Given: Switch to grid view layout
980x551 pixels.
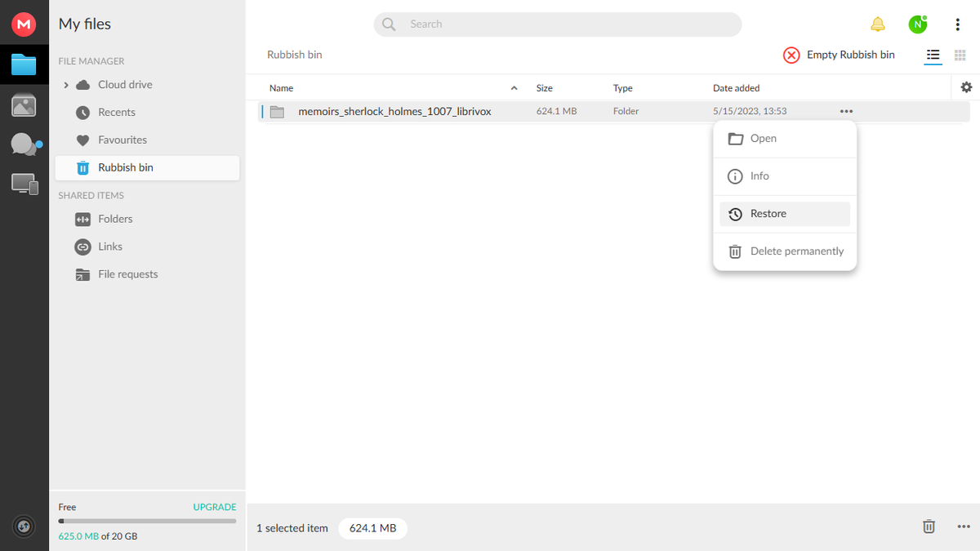Looking at the screenshot, I should (x=960, y=55).
